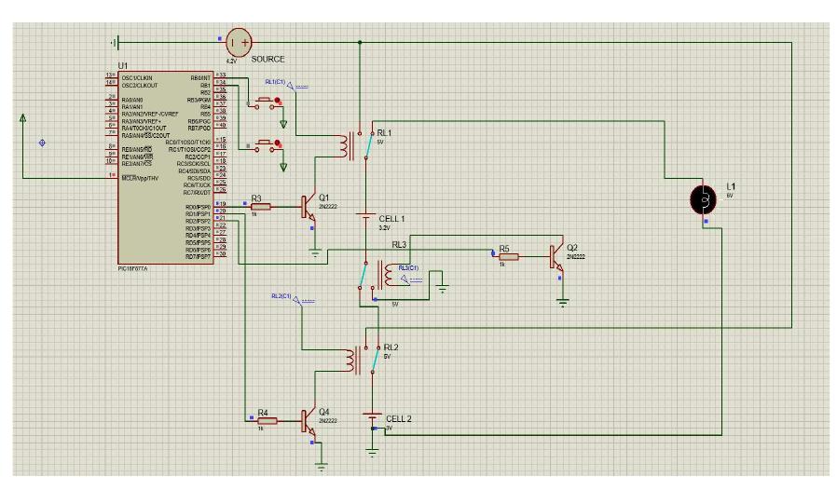Select the ground symbol below CELL 2
The width and height of the screenshot is (837, 504).
(372, 452)
